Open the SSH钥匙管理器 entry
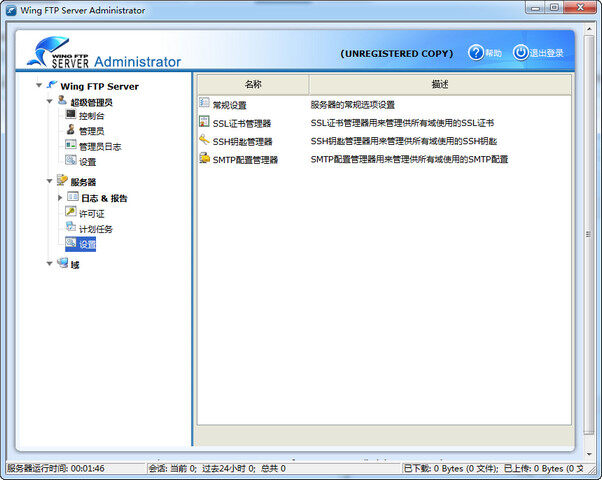 pyautogui.click(x=242, y=142)
